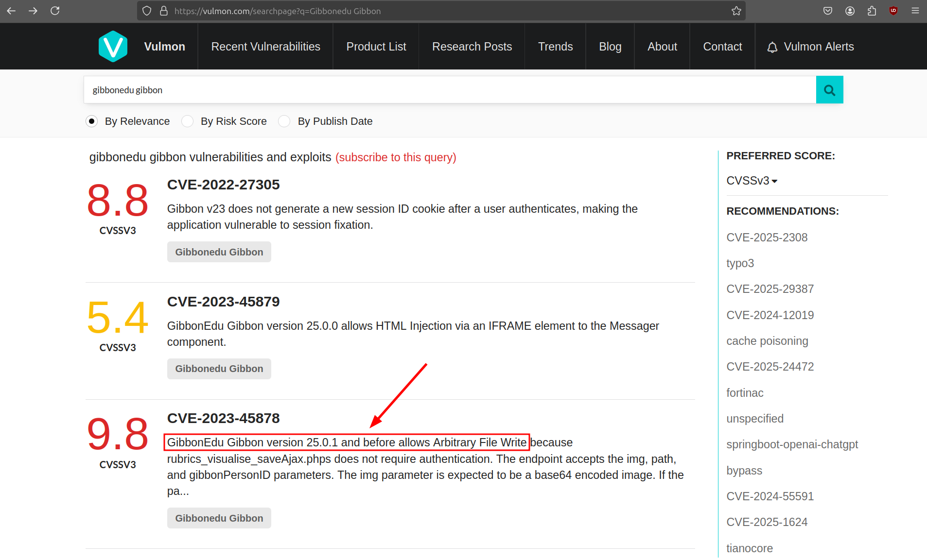The image size is (927, 560).
Task: Bookmark page with the star icon
Action: pos(736,11)
